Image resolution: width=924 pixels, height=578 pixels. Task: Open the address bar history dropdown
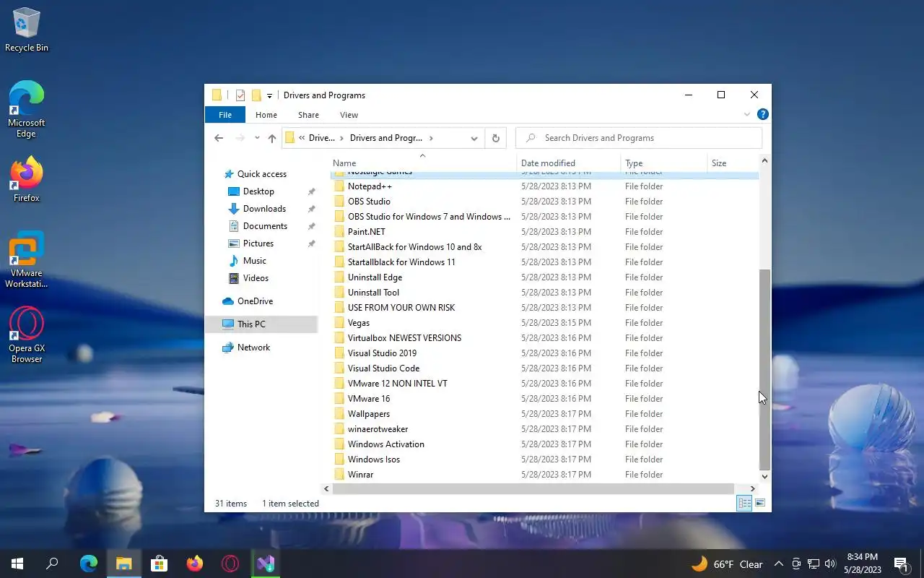(474, 138)
